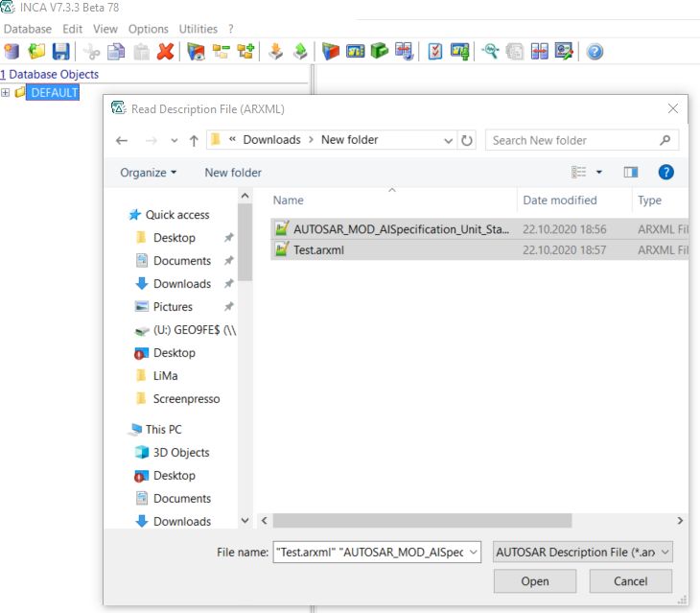Click the horizontal scrollbar thumb in the file list
The image size is (700, 613).
coord(422,521)
